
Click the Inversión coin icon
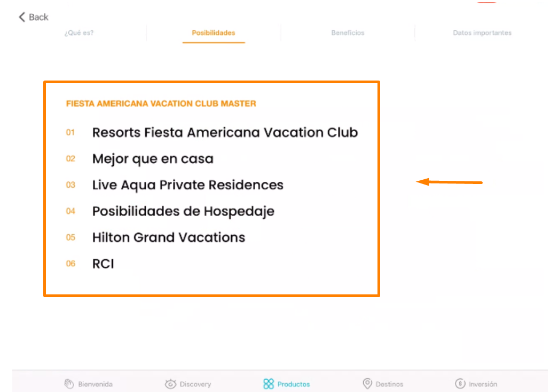(x=460, y=383)
